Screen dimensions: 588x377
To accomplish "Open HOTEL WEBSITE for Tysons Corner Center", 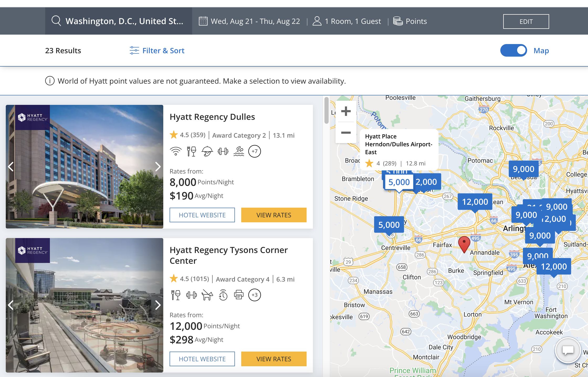I will click(x=202, y=359).
